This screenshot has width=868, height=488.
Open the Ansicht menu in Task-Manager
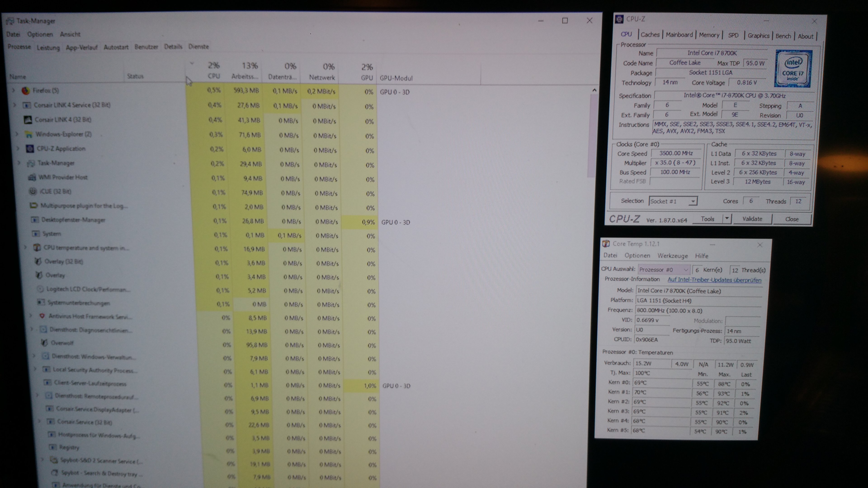coord(70,34)
